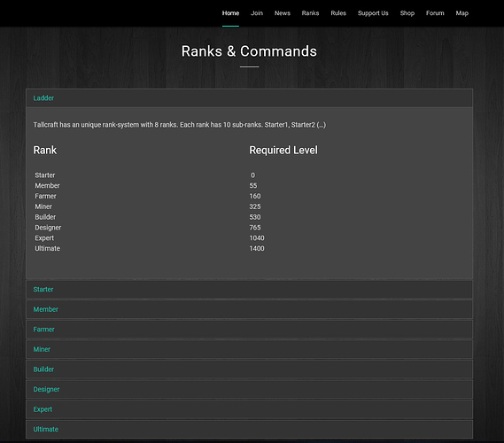Open the Map page
The width and height of the screenshot is (504, 443).
coord(461,13)
